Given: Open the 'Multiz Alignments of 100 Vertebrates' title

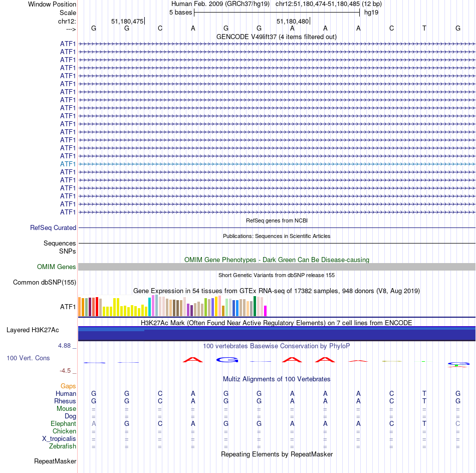Looking at the screenshot, I should [x=277, y=379].
